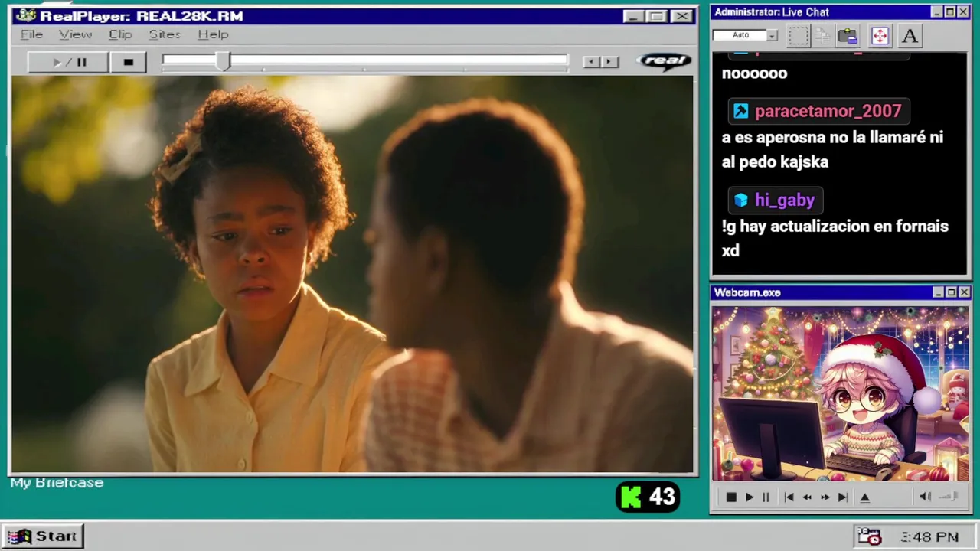Click the scheduler icon in the system tray
980x551 pixels.
click(870, 537)
